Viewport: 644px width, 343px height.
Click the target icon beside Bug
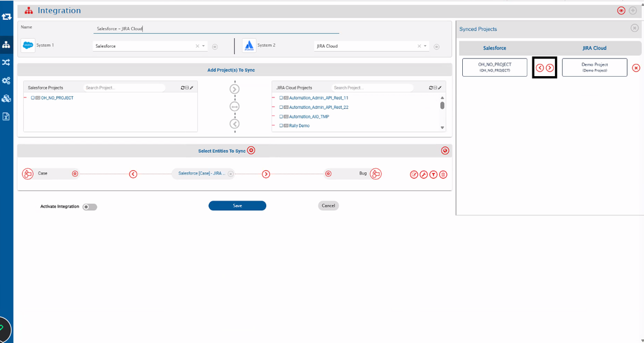coord(328,174)
